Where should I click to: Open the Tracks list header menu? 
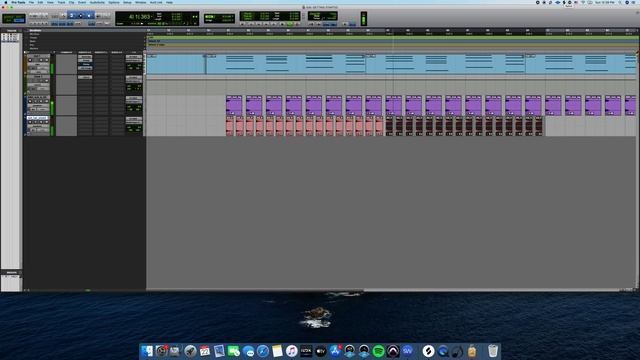[x=11, y=30]
